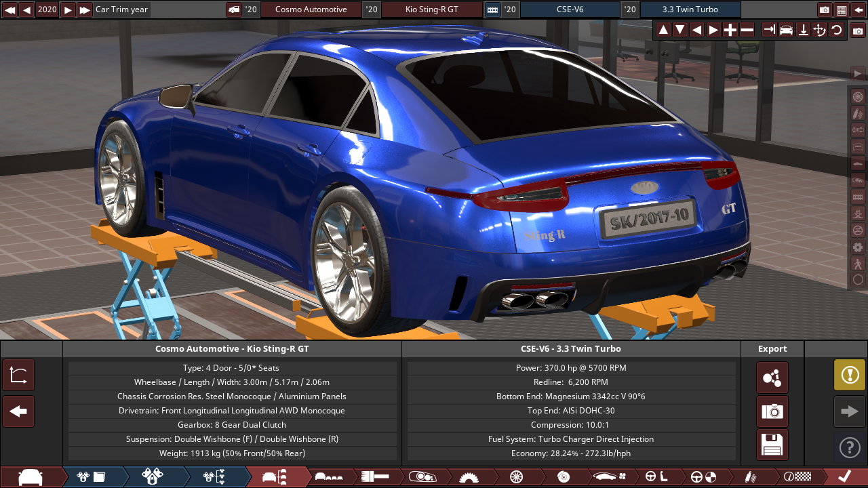Screen dimensions: 868x488
Task: Open the engine tree list tab
Action: [214, 477]
